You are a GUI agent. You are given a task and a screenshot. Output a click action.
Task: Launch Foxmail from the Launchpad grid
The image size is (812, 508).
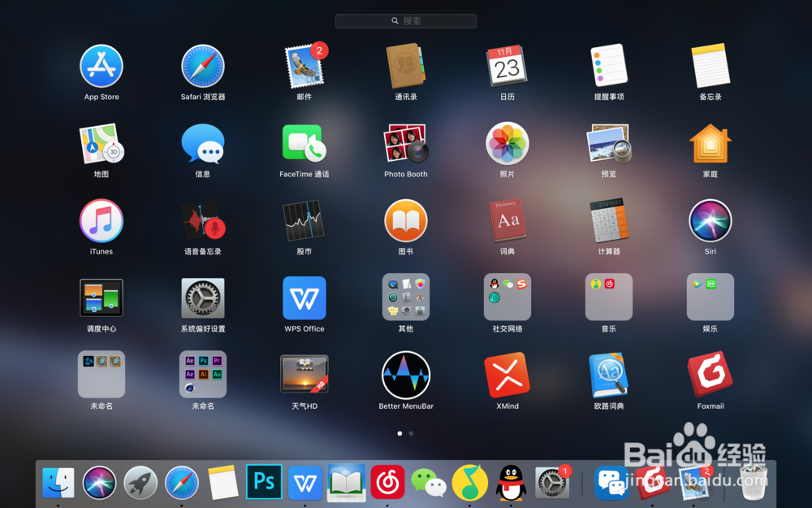tap(710, 374)
